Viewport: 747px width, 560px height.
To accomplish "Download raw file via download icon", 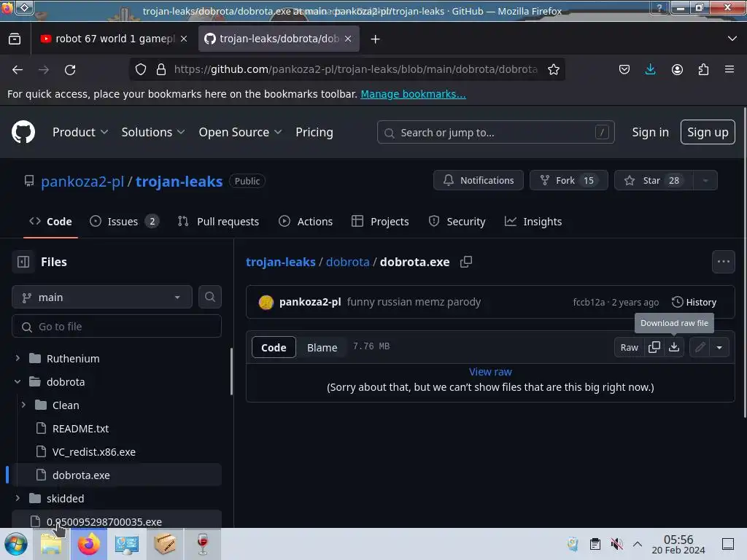I will point(673,347).
